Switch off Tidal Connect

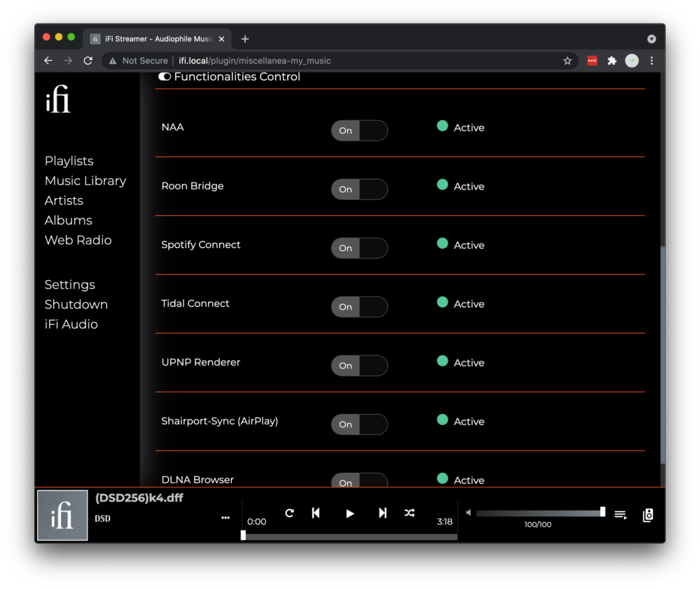[x=360, y=307]
